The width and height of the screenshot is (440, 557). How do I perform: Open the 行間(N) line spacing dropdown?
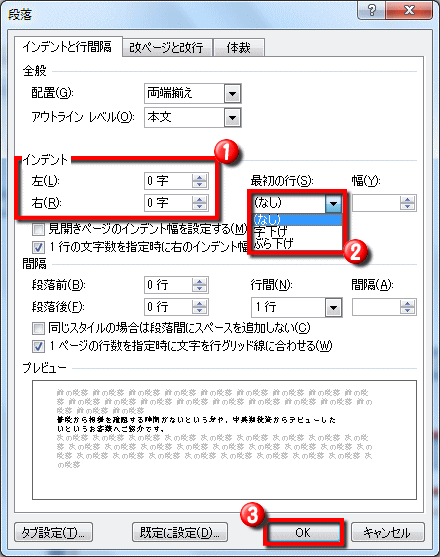click(333, 308)
